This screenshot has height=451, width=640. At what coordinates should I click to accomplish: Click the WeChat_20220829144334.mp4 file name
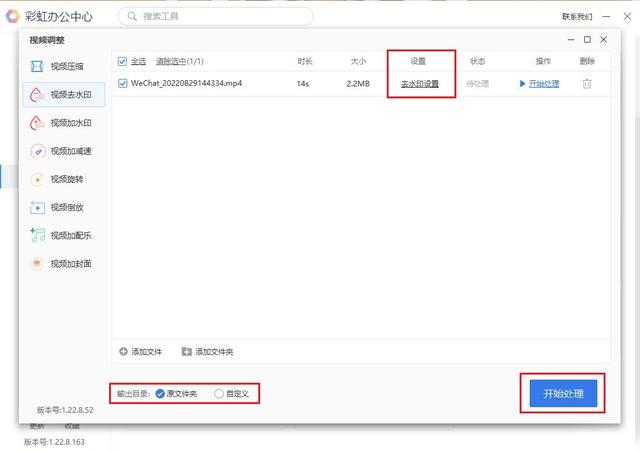tap(186, 83)
